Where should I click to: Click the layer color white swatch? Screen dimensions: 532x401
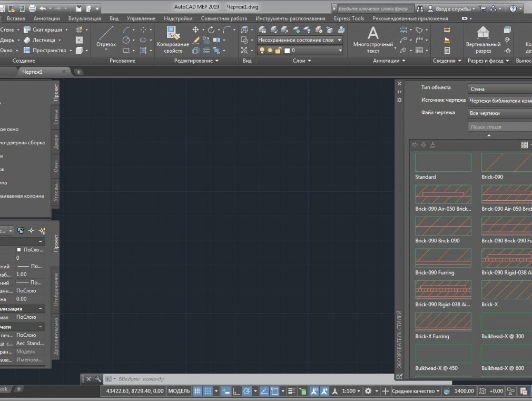287,51
